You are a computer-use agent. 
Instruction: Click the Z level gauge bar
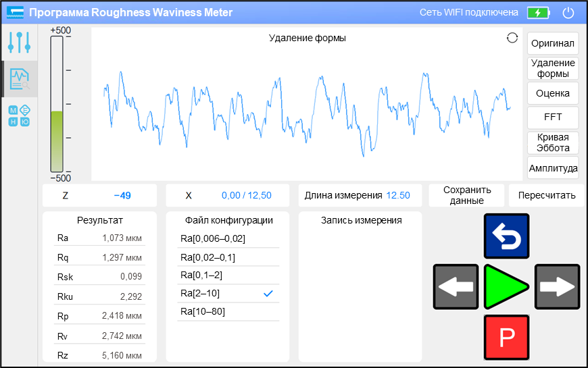(57, 104)
